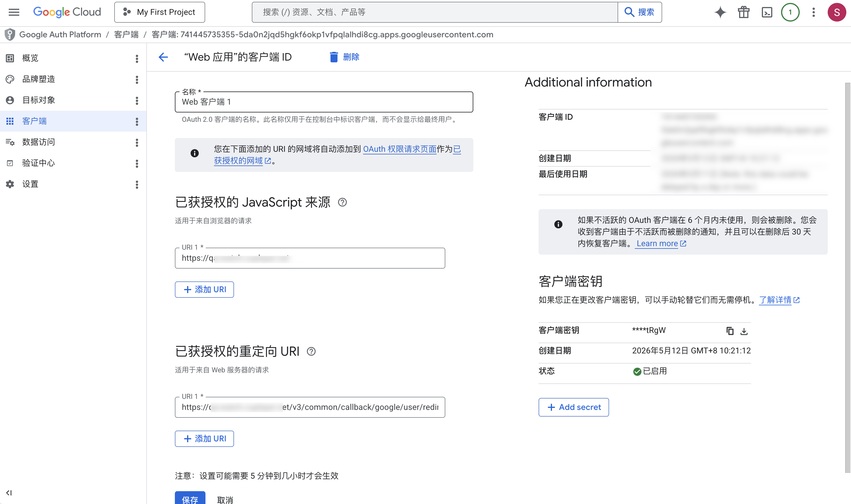Image resolution: width=851 pixels, height=504 pixels.
Task: Click the Add secret button
Action: coord(574,407)
